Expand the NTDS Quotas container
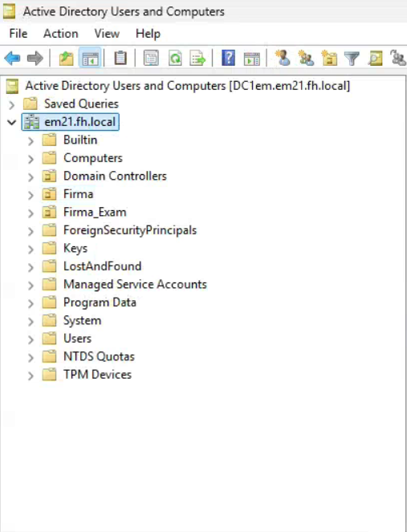The width and height of the screenshot is (407, 532). tap(31, 357)
